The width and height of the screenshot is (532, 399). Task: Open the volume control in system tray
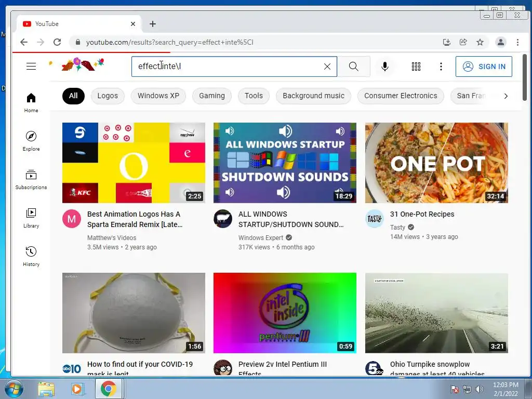click(x=480, y=389)
